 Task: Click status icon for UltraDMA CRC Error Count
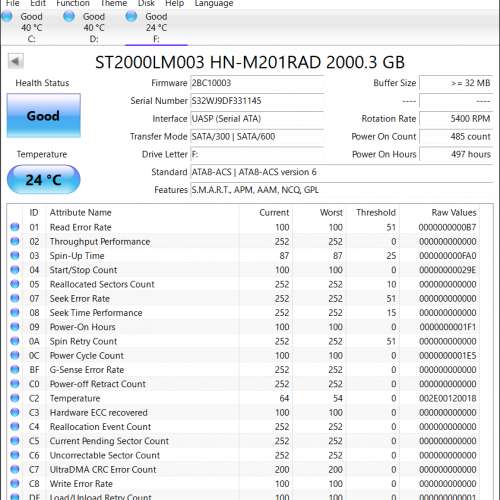pyautogui.click(x=15, y=469)
